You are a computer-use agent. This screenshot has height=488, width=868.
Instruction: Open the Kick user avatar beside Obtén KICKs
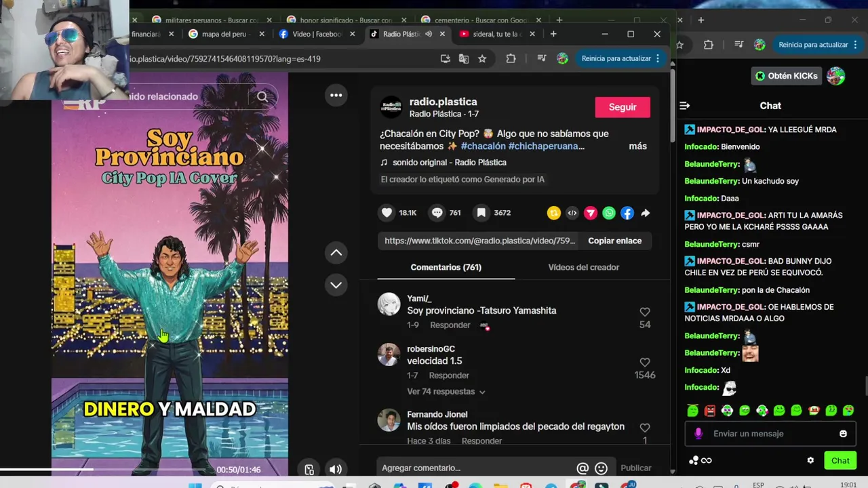[836, 76]
